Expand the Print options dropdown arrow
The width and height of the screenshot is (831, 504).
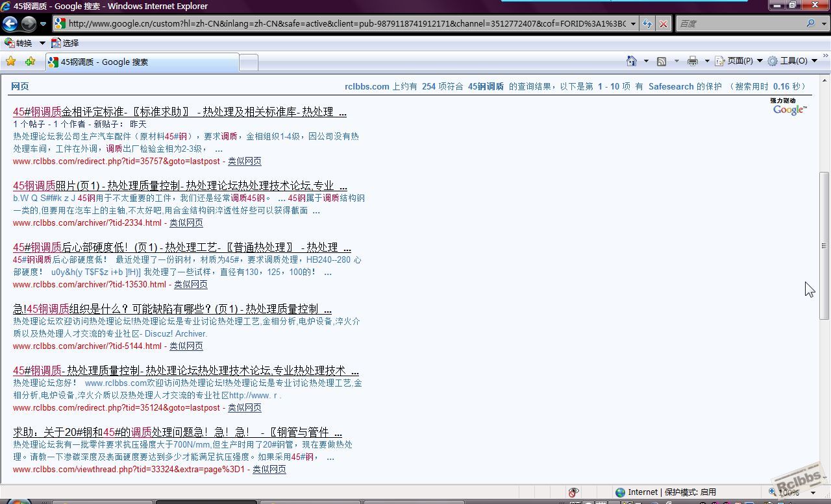point(707,61)
